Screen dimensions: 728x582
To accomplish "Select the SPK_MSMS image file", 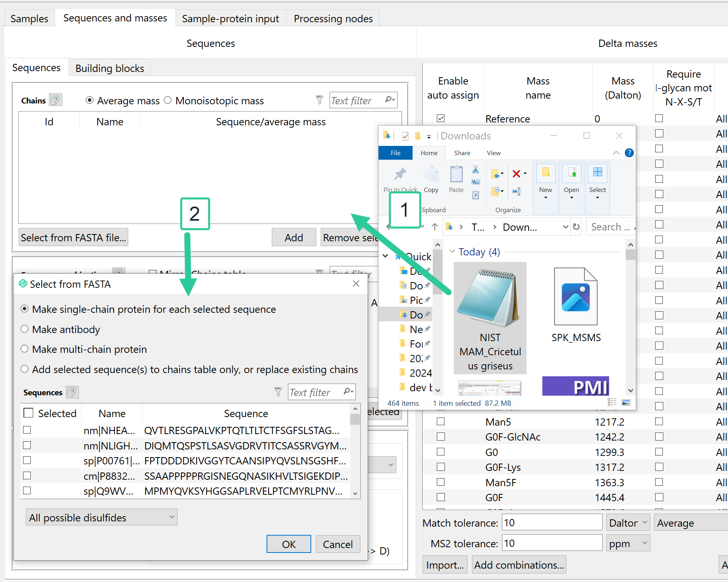I will click(576, 306).
